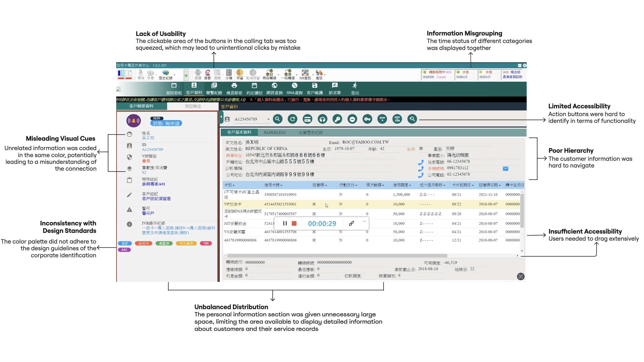
Task: Open the A123456789 ID dropdown arrow
Action: (268, 119)
